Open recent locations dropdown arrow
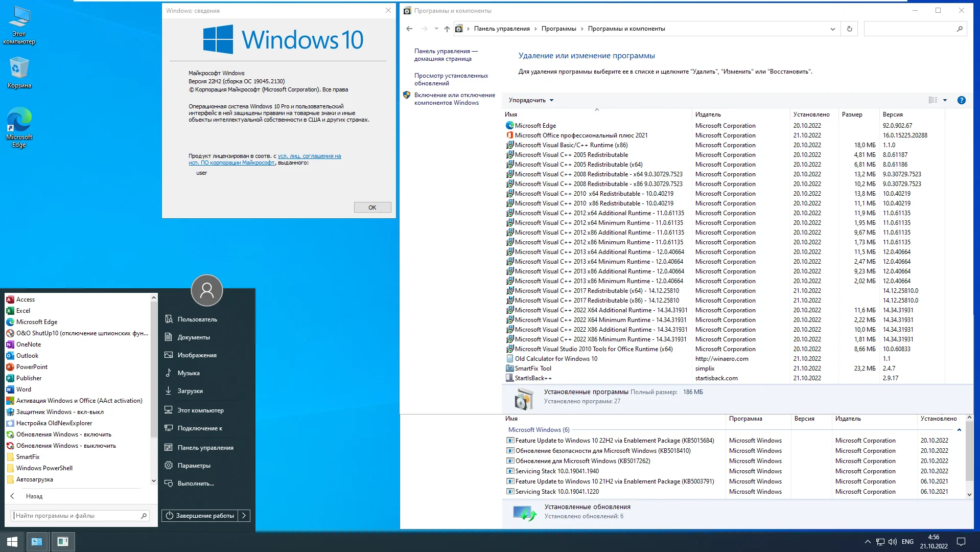This screenshot has width=980, height=552. (436, 29)
